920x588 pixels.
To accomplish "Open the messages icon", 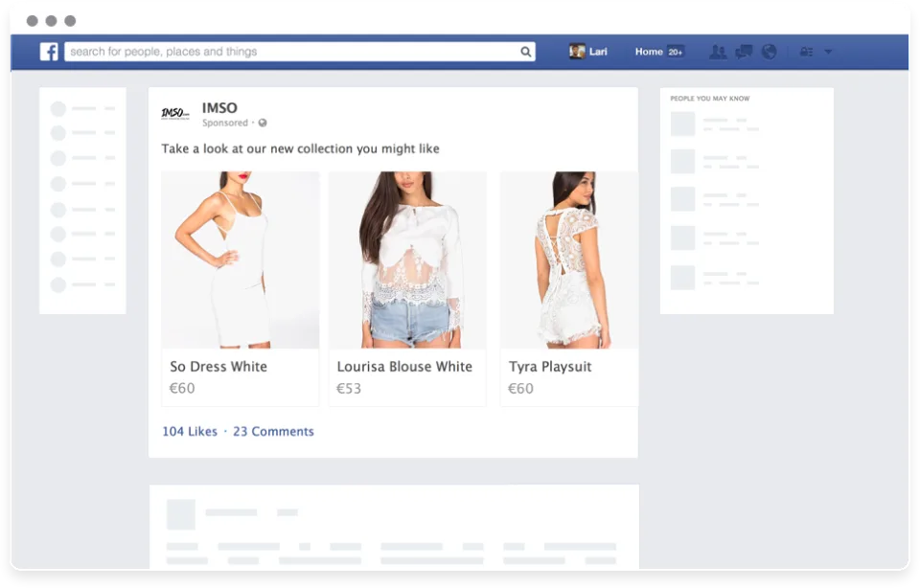I will point(744,52).
